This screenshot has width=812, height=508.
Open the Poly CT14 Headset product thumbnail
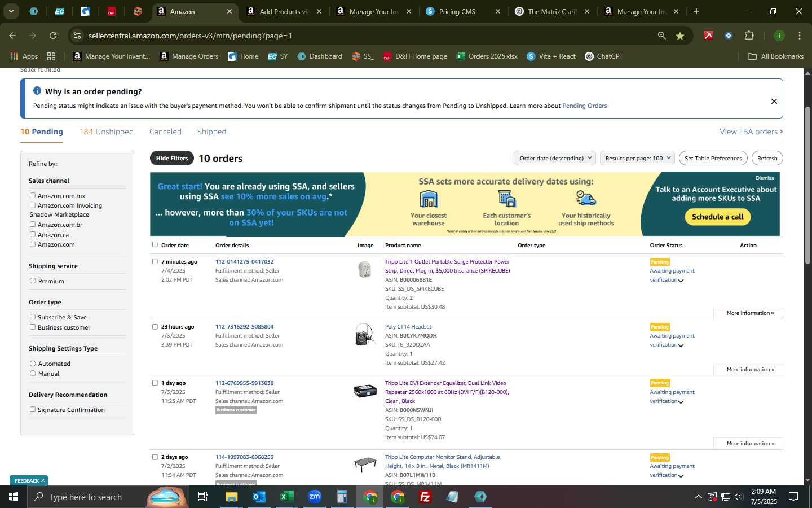tap(365, 335)
